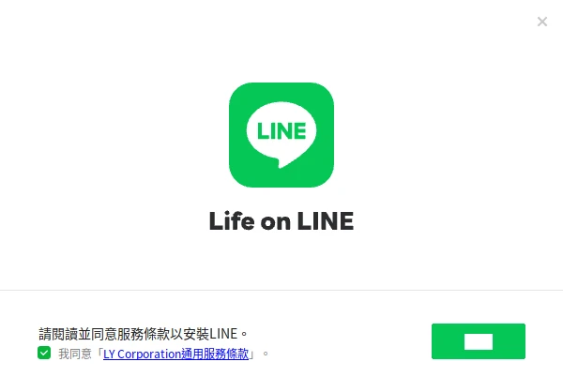Click the white label area inside green button

pyautogui.click(x=479, y=341)
